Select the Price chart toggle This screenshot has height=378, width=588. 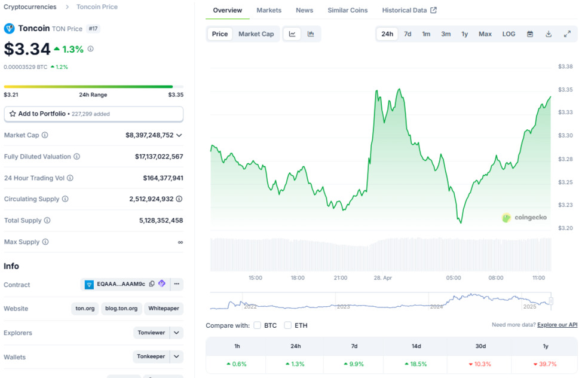(220, 34)
